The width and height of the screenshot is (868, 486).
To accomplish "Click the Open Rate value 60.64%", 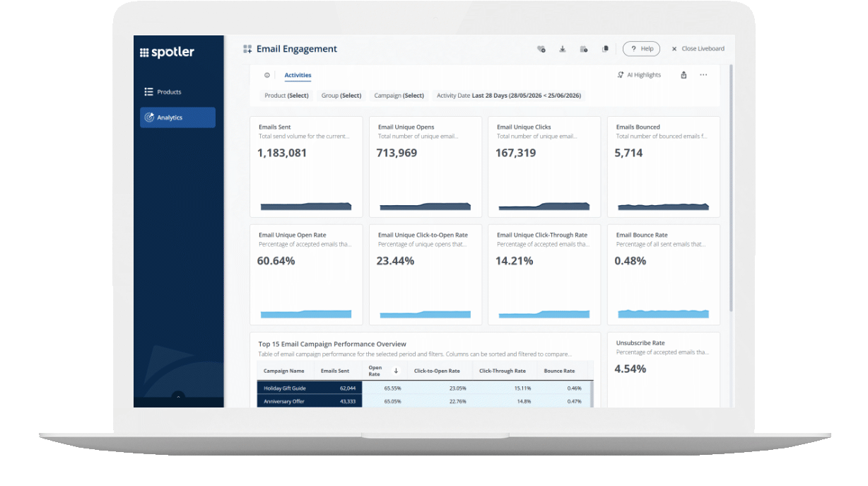I will [276, 261].
